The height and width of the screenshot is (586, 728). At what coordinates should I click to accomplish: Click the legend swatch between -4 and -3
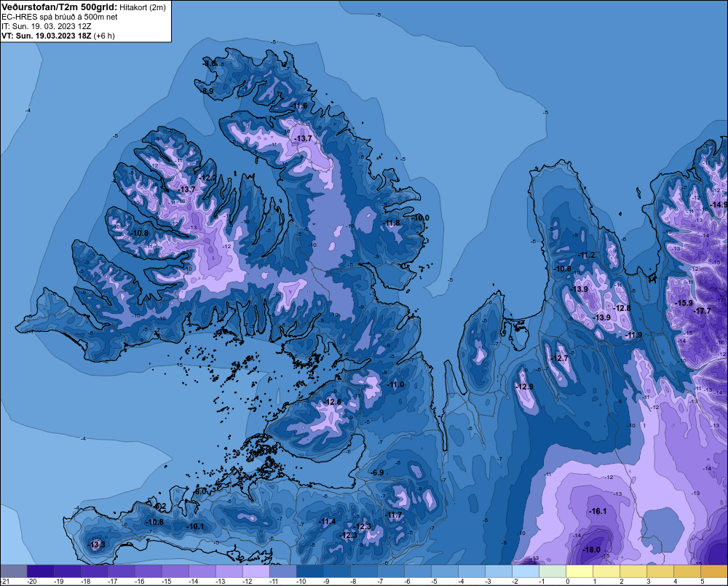pyautogui.click(x=472, y=571)
